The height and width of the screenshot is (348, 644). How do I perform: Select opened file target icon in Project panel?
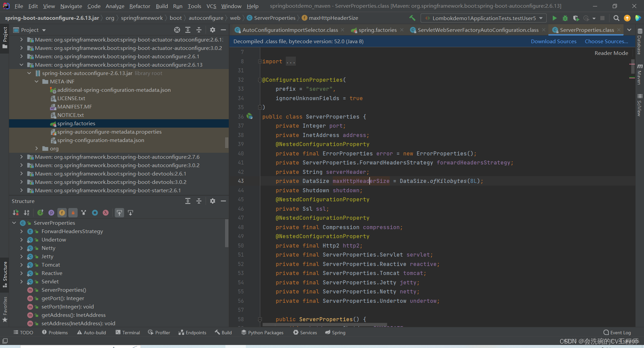click(x=177, y=30)
